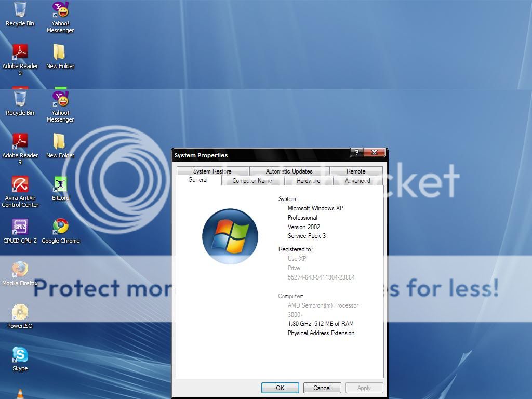Click product ID 55274-643-9411904-23884

pos(321,277)
